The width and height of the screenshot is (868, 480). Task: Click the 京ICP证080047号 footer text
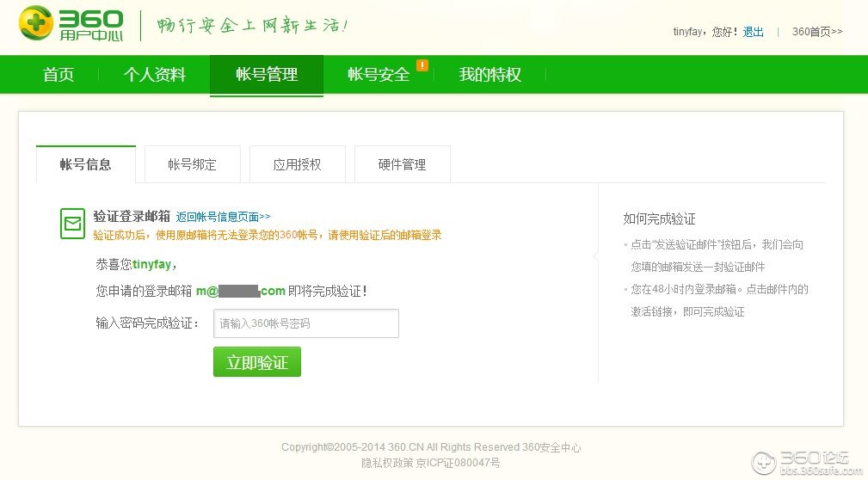click(x=458, y=462)
